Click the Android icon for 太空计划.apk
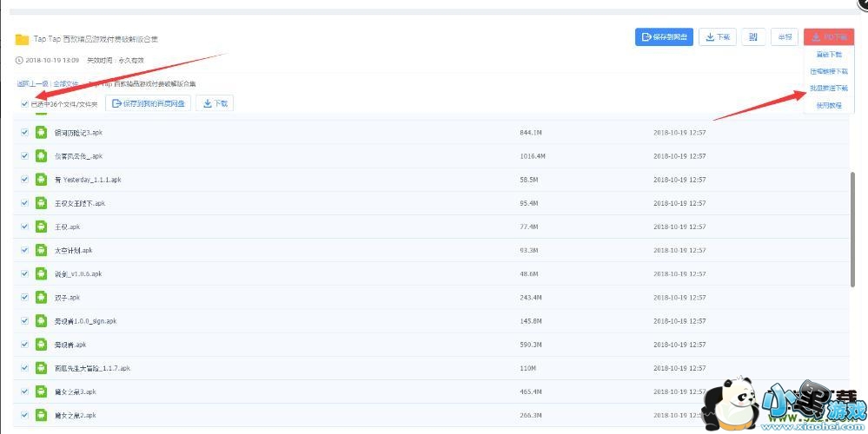868x434 pixels. pyautogui.click(x=41, y=251)
